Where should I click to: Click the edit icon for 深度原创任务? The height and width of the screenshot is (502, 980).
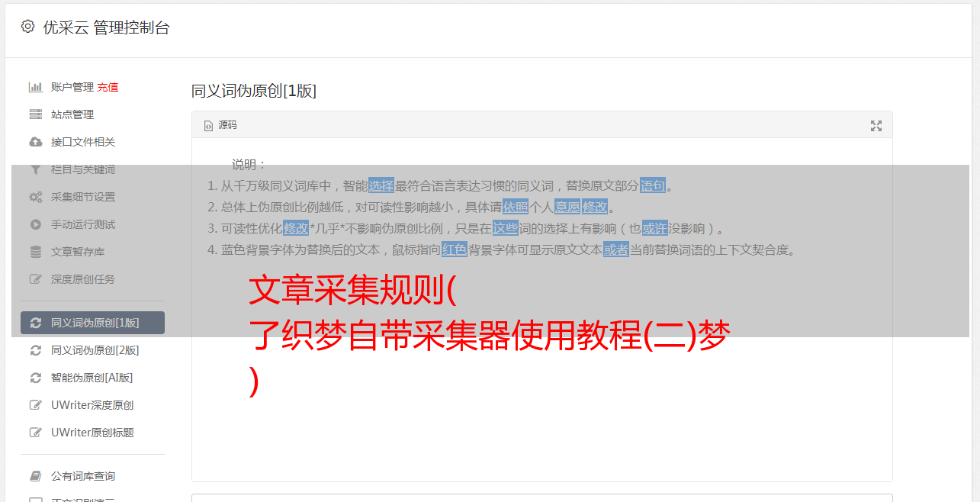coord(35,279)
